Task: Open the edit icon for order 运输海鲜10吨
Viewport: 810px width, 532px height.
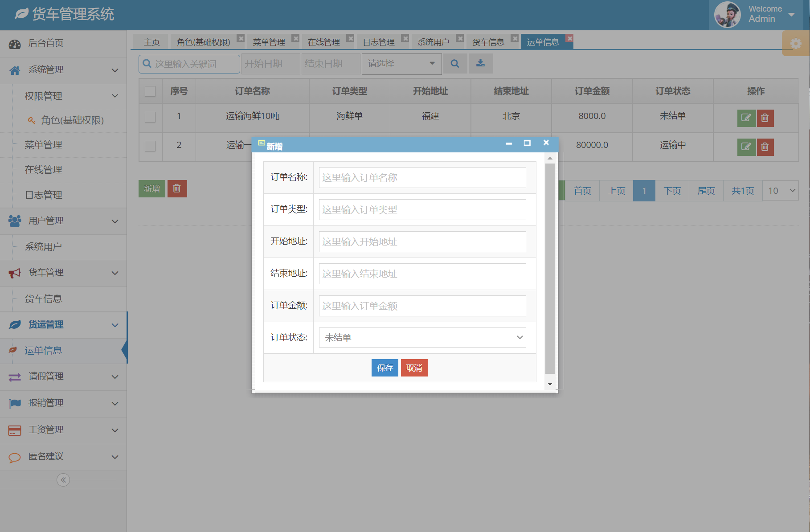Action: 746,118
